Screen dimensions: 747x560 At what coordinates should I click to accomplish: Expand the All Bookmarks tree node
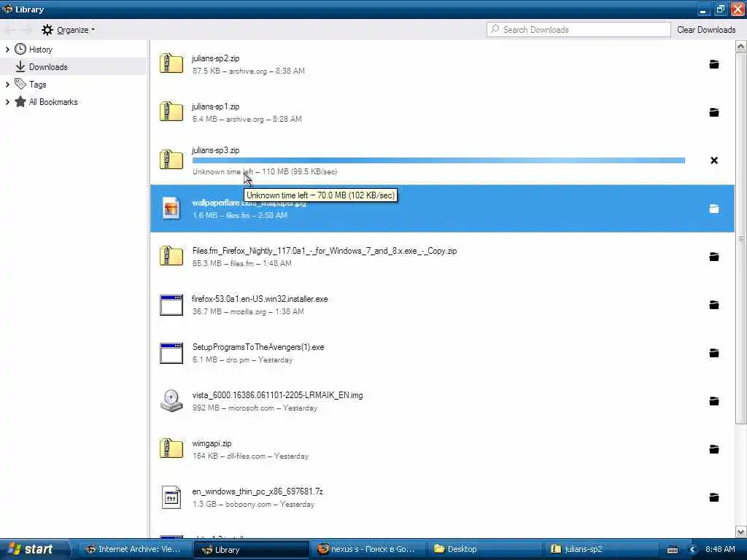pos(7,102)
